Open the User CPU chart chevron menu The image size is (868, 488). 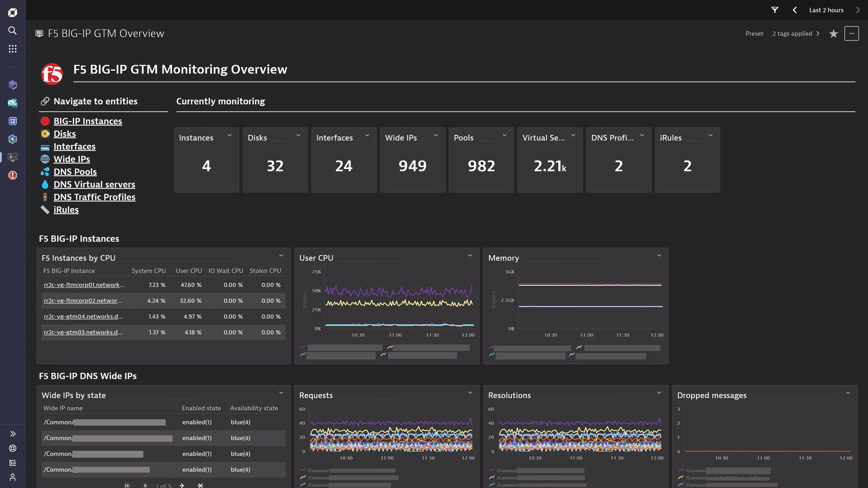tap(470, 256)
